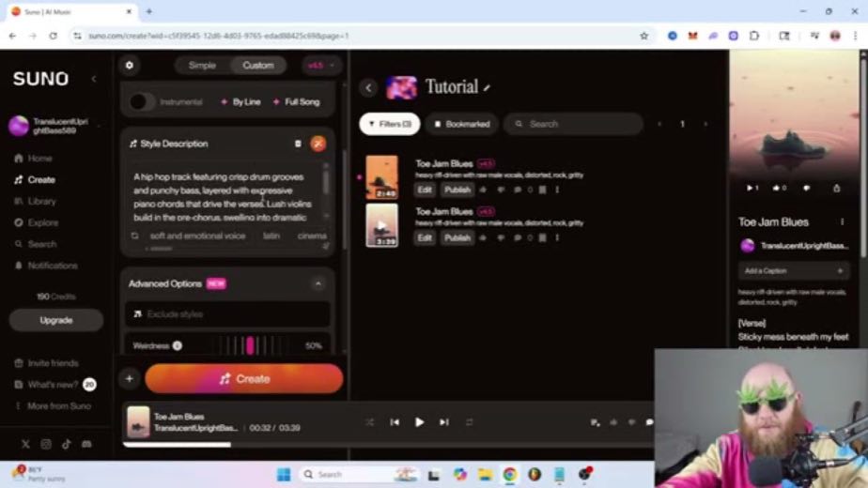Open Notifications in sidebar
The height and width of the screenshot is (488, 868).
click(x=46, y=266)
